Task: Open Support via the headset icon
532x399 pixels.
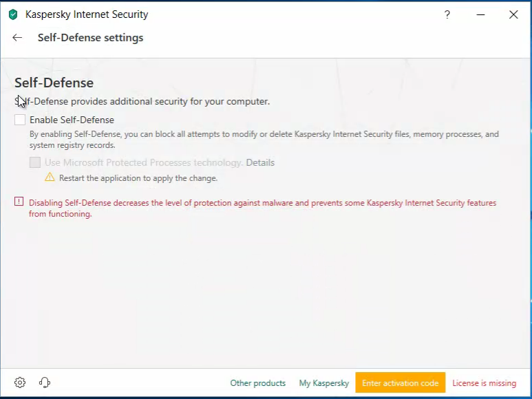Action: 45,382
